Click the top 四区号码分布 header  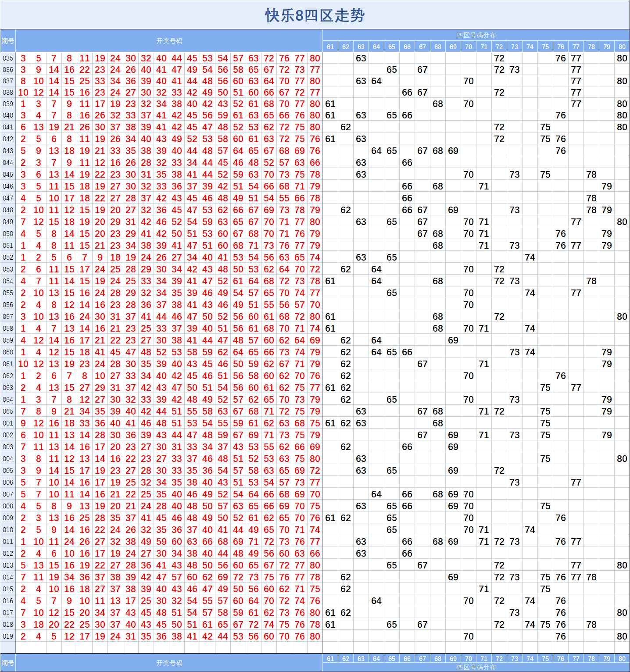tap(476, 35)
